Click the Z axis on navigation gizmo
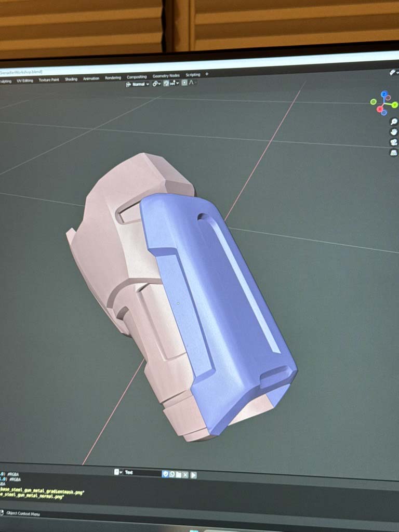This screenshot has height=532, width=399. (384, 94)
